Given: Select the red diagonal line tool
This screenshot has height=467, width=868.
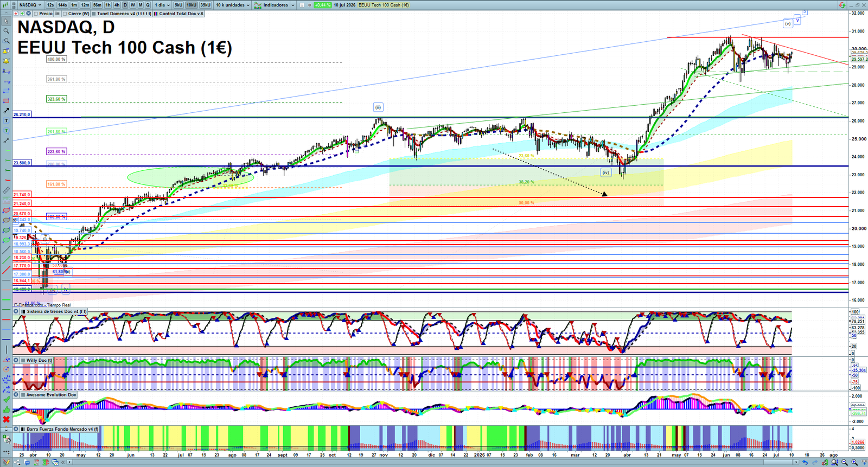Looking at the screenshot, I should [6, 270].
